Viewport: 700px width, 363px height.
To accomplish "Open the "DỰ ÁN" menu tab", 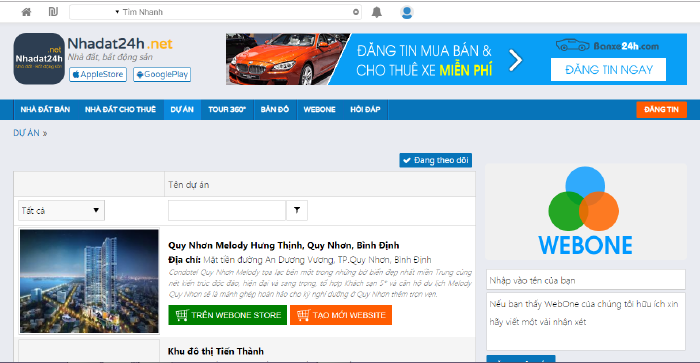I will 182,109.
